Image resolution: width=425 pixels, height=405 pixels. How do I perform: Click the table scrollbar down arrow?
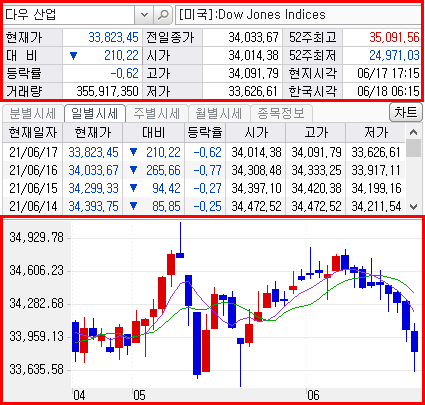tap(414, 207)
